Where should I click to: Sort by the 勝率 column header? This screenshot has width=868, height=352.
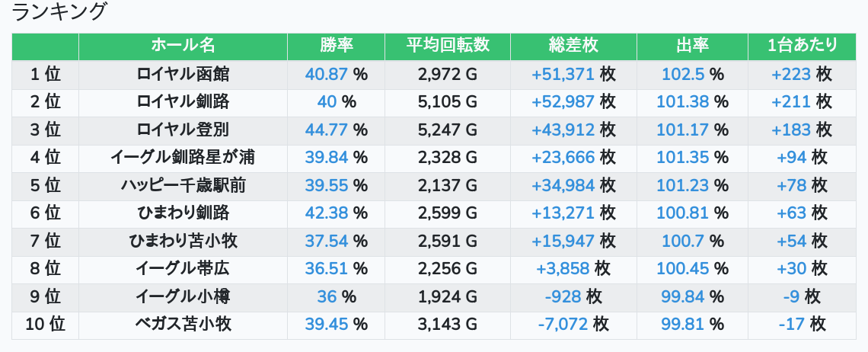pyautogui.click(x=336, y=46)
